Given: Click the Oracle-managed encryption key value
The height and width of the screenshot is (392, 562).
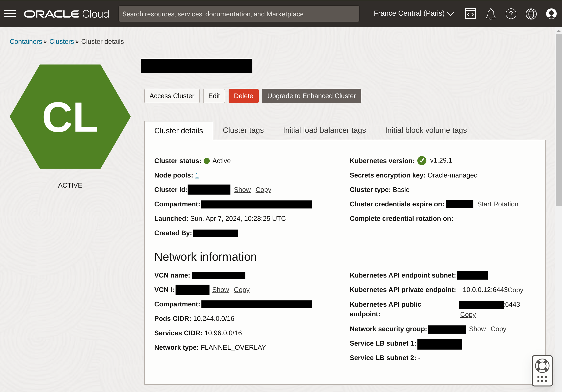Looking at the screenshot, I should pos(452,175).
